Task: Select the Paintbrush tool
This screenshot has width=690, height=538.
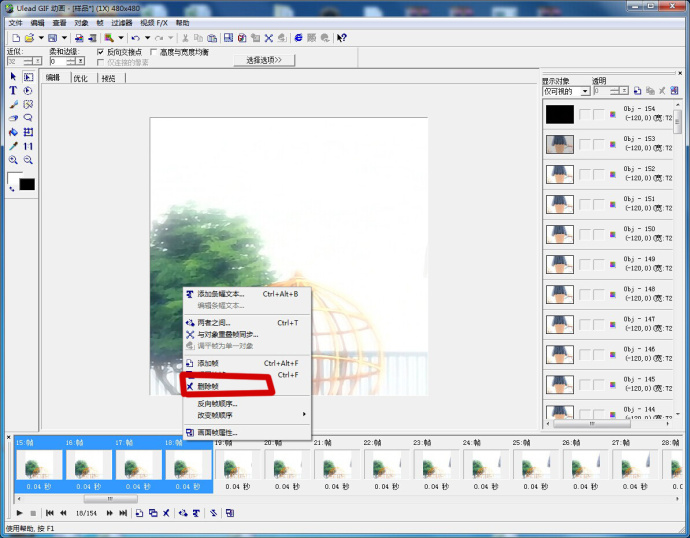Action: [13, 104]
